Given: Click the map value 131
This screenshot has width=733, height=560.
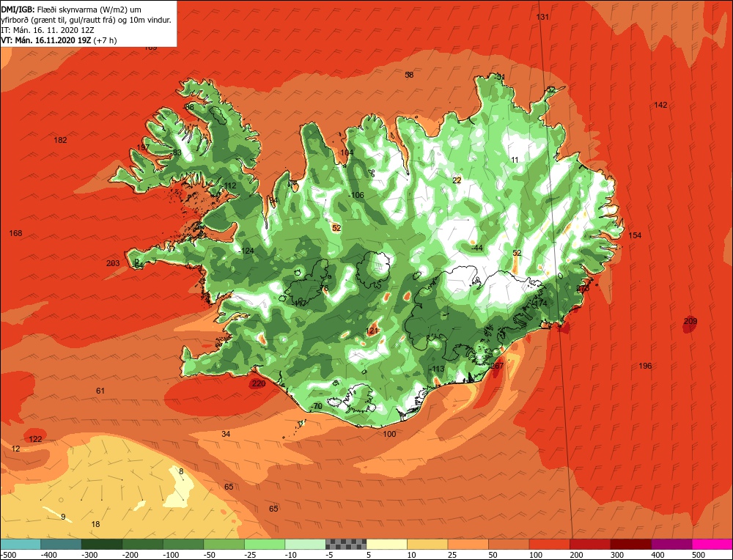Looking at the screenshot, I should (x=542, y=18).
